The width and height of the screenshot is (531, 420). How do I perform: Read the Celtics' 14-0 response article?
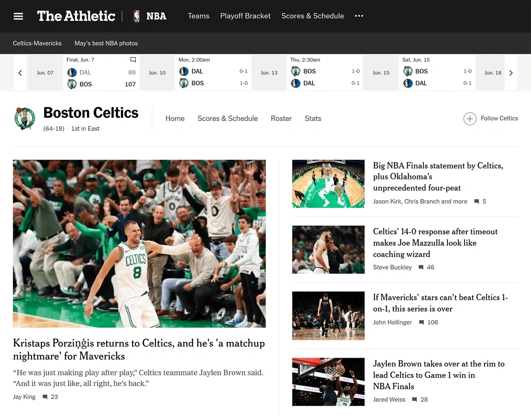point(435,243)
